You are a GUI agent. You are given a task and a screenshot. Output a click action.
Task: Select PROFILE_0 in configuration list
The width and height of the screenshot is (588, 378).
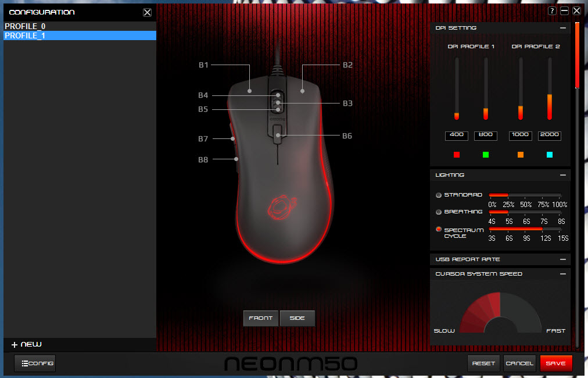pos(80,26)
